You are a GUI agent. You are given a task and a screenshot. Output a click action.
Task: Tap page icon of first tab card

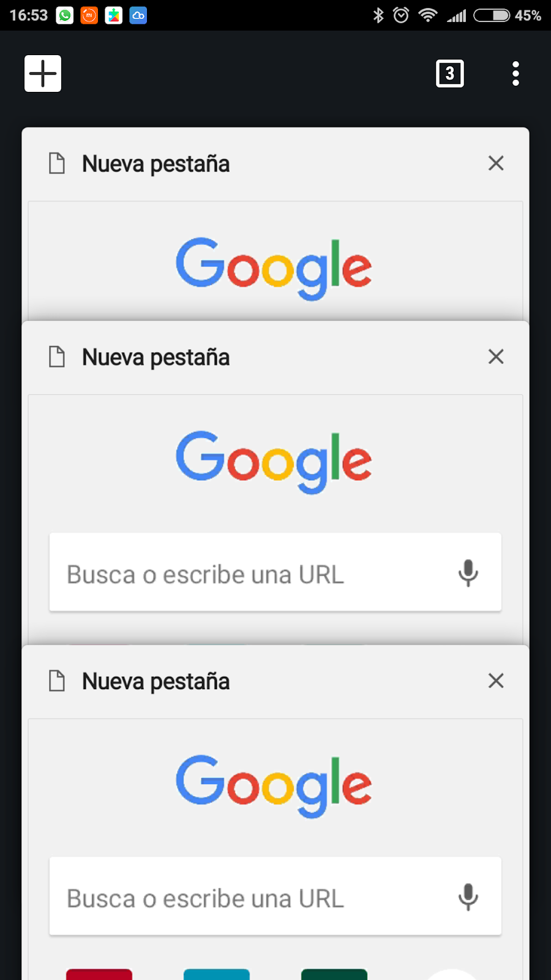[x=57, y=164]
